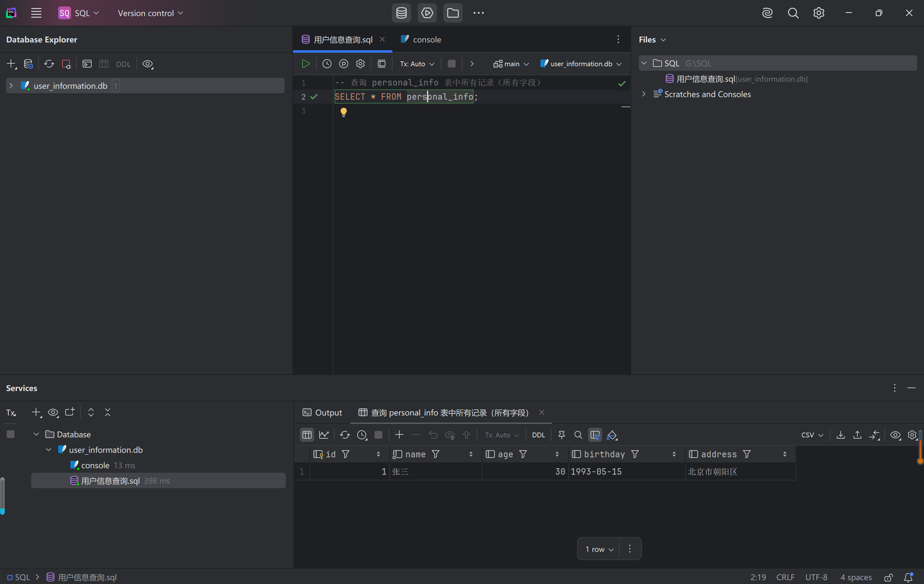Click the green Execute run button

pyautogui.click(x=305, y=64)
